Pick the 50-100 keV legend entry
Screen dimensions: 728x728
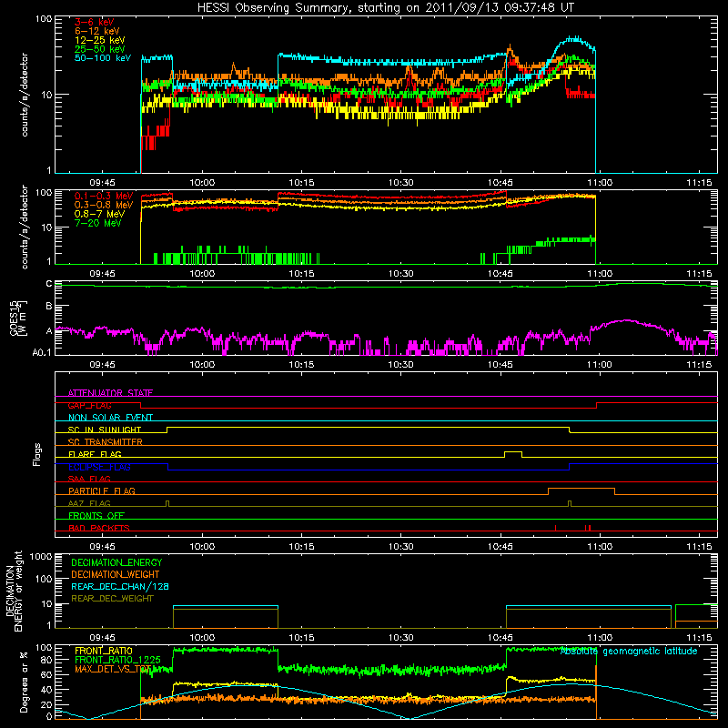click(103, 58)
